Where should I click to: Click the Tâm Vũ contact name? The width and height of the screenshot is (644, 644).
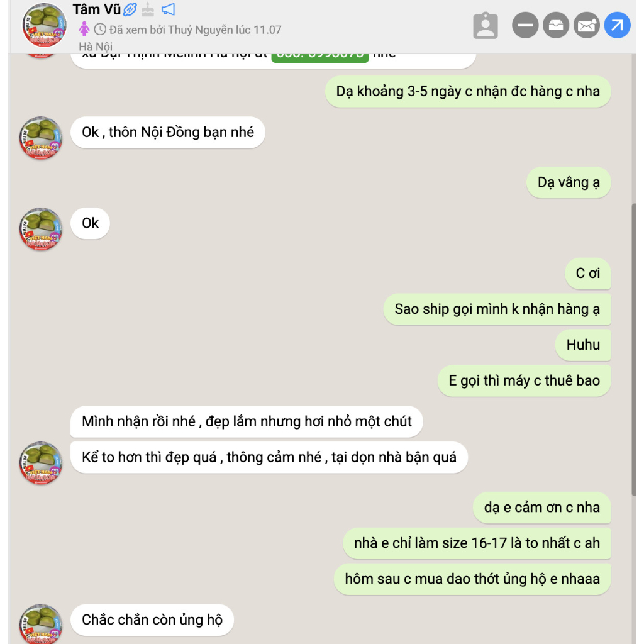coord(96,9)
